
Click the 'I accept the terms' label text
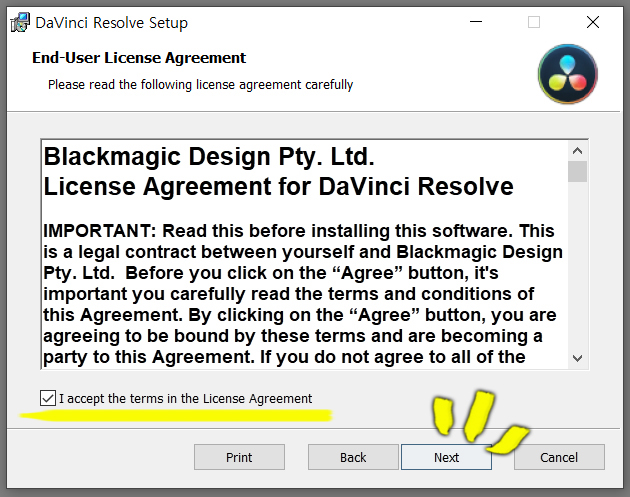click(186, 399)
